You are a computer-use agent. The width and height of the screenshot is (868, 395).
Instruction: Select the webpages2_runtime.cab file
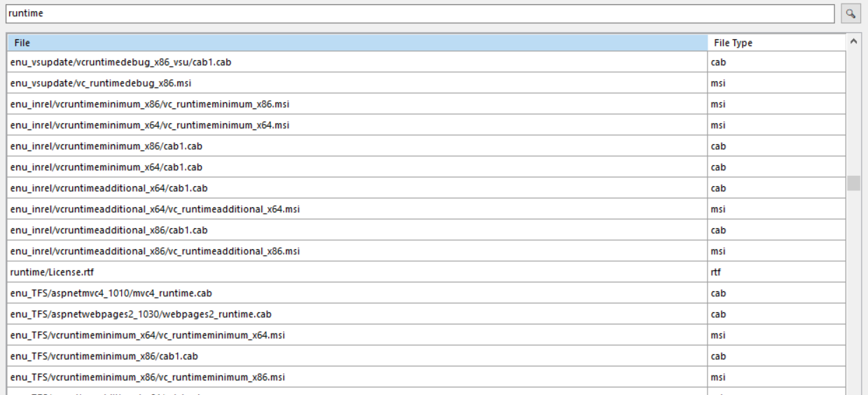(140, 314)
